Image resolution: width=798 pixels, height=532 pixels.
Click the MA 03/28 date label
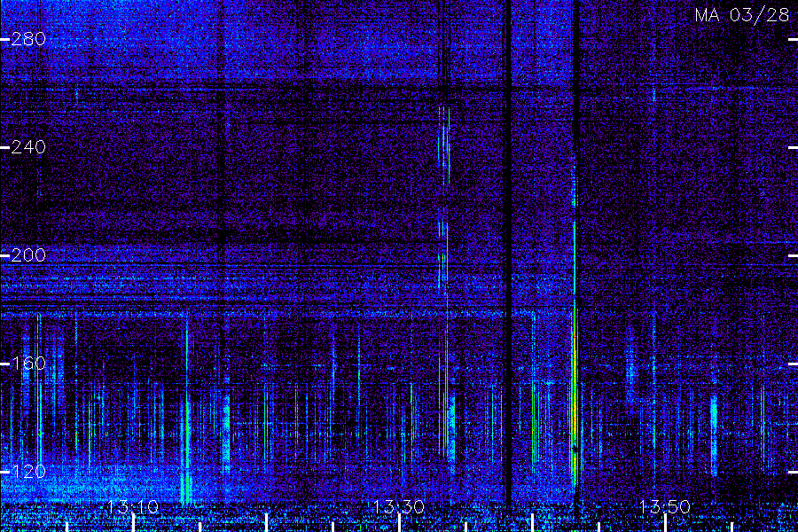coord(742,15)
